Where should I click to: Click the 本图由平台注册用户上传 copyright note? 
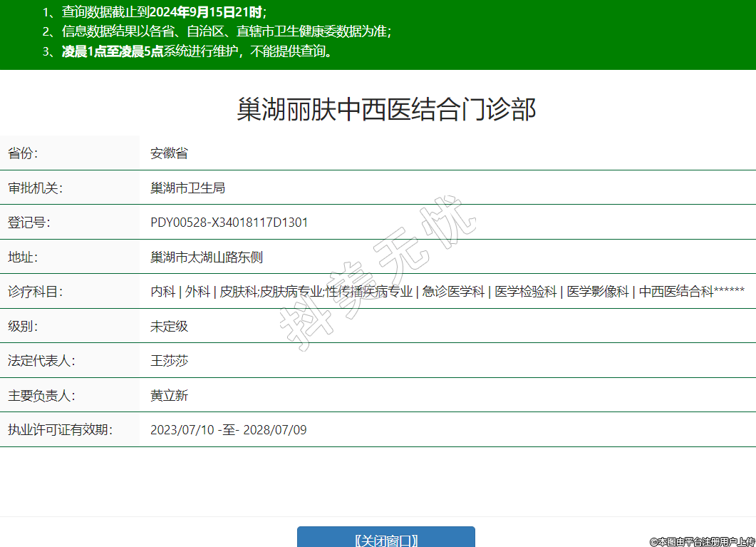[x=701, y=541]
